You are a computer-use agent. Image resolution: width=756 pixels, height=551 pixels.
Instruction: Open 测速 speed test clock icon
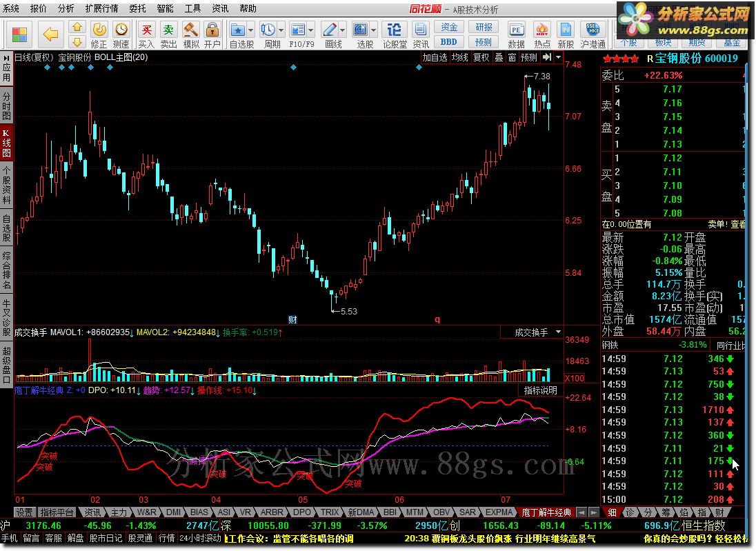(121, 34)
